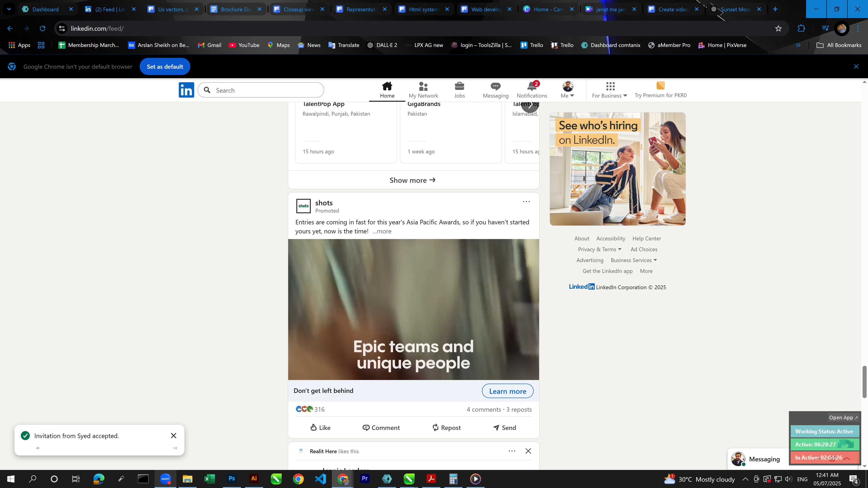Open Messaging from top navigation
The height and width of the screenshot is (488, 868).
click(x=495, y=90)
